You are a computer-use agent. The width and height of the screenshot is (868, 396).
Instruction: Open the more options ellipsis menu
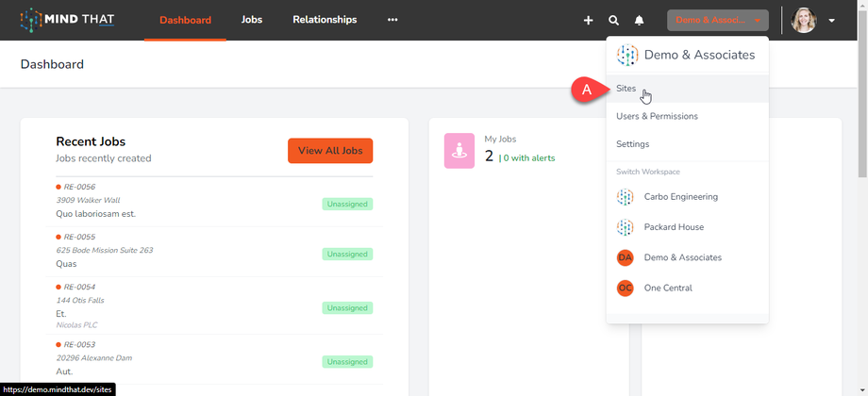click(x=392, y=20)
